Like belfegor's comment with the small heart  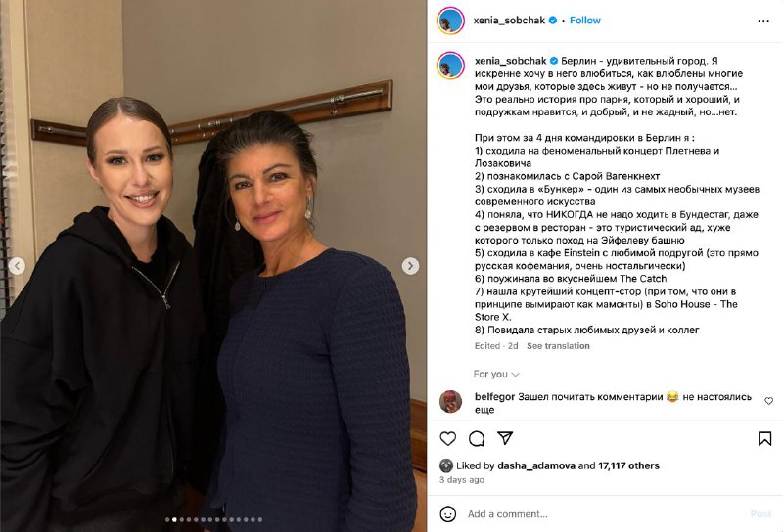click(x=769, y=401)
